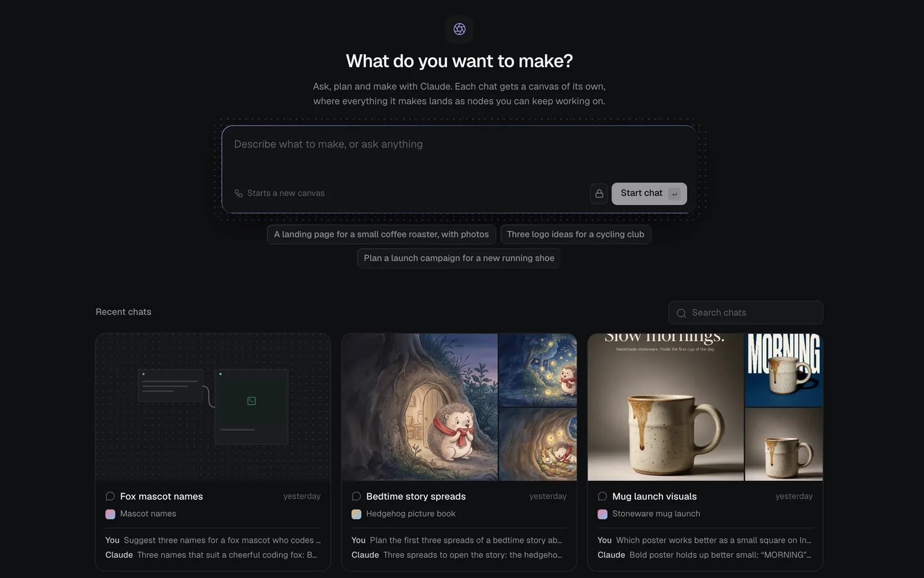Click the Start chat button
924x578 pixels.
coord(649,194)
